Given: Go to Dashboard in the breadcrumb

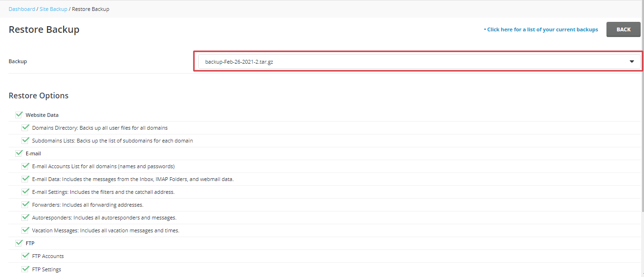Looking at the screenshot, I should (22, 9).
